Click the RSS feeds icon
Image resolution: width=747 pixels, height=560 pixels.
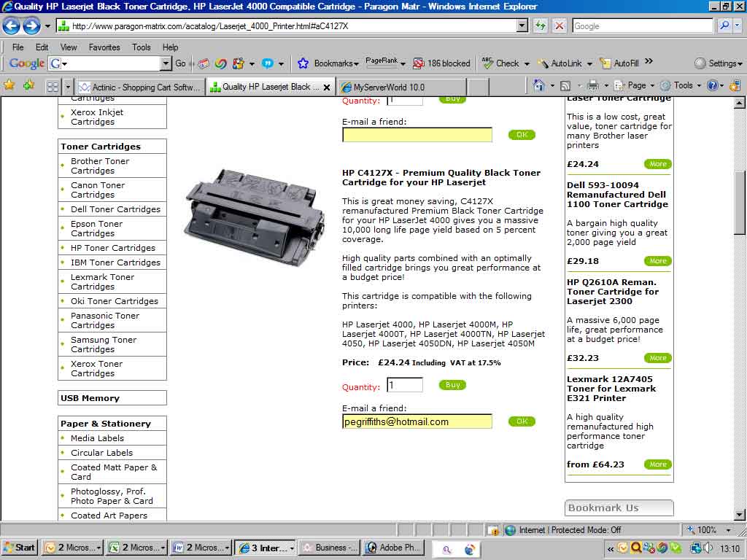565,85
